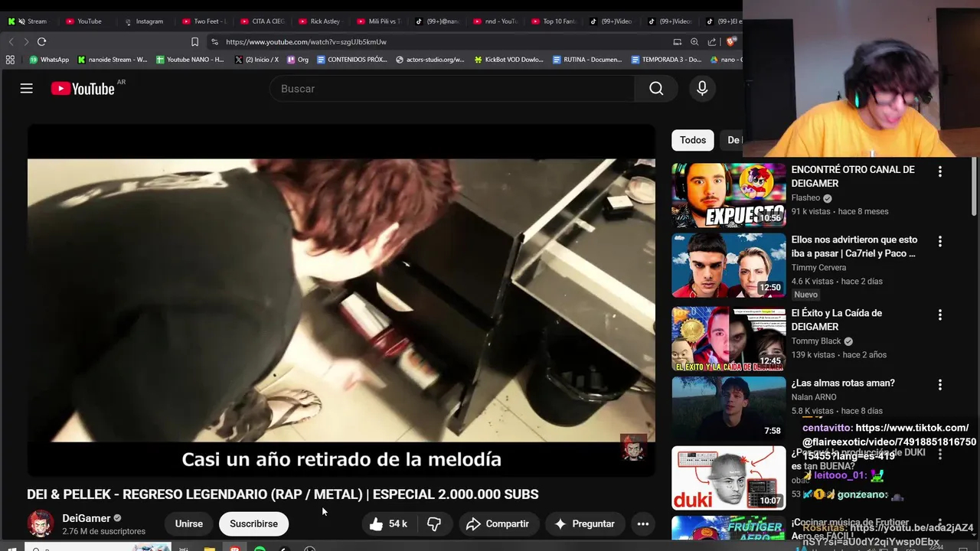Open options menu for 'El Éxito y La Caída'

940,315
